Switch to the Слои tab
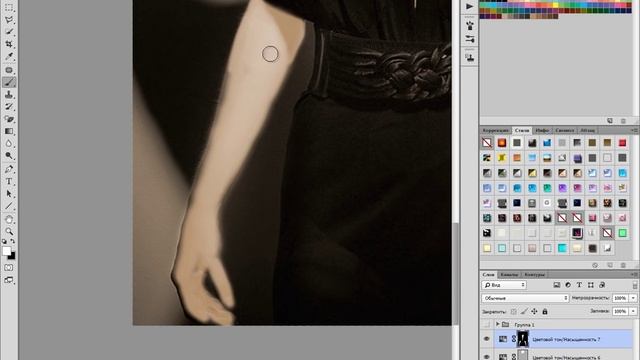Image resolution: width=640 pixels, height=360 pixels. click(x=488, y=275)
